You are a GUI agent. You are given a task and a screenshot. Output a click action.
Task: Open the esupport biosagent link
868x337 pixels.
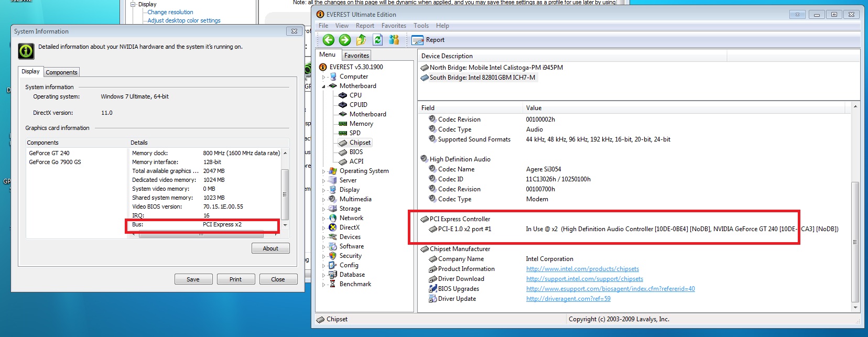(x=610, y=289)
